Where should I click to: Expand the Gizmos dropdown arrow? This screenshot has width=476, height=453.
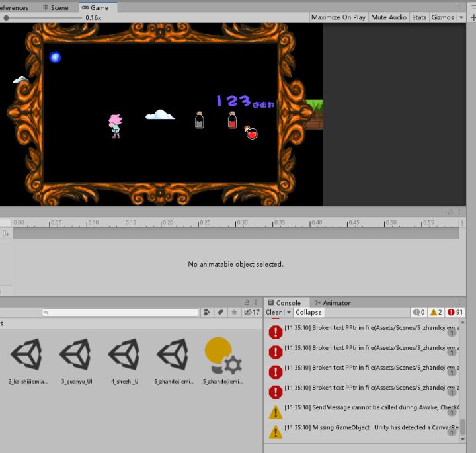[x=461, y=17]
